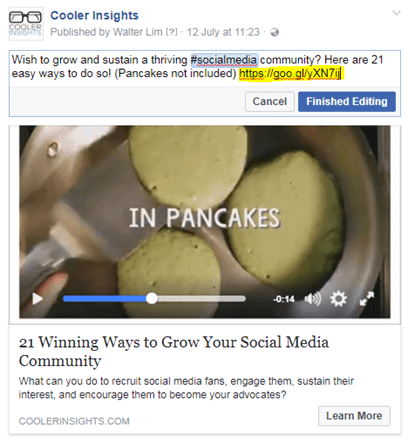Click the video progress slider handle
The width and height of the screenshot is (408, 444).
(152, 299)
